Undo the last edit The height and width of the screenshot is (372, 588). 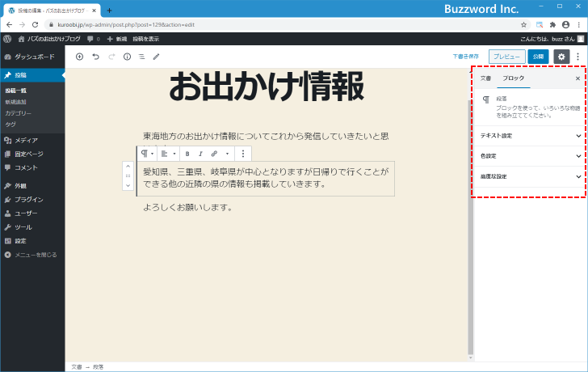coord(95,57)
